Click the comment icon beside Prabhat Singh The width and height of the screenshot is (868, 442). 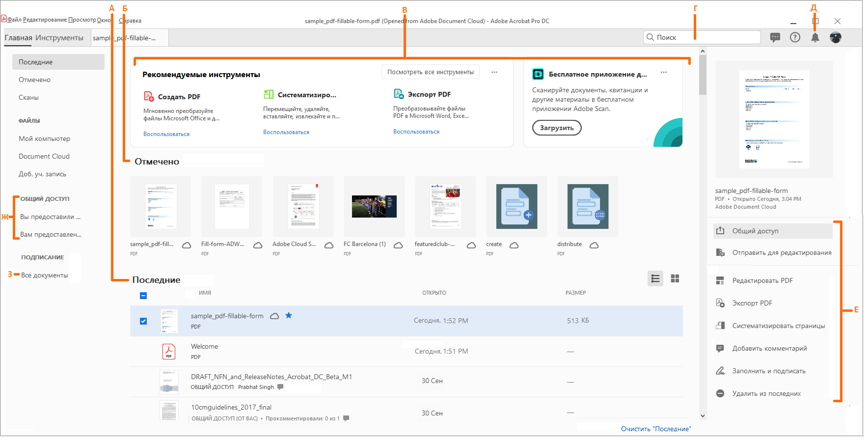point(280,387)
